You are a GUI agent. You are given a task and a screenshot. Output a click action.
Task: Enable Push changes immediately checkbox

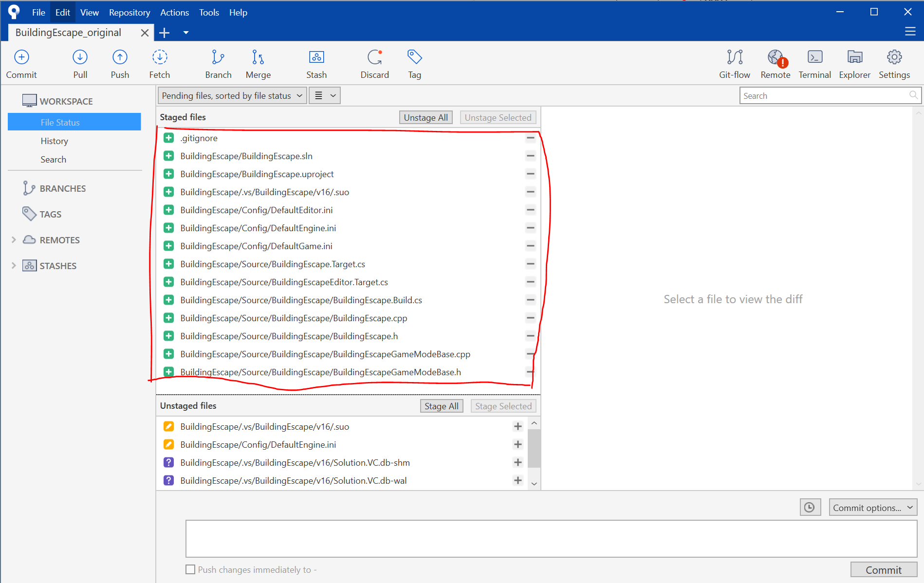tap(190, 569)
